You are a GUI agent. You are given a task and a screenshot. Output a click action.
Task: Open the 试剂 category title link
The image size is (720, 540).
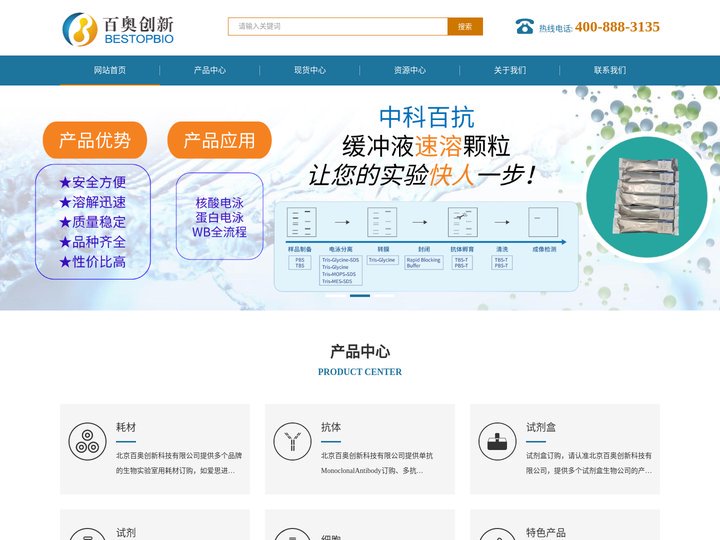(x=126, y=533)
